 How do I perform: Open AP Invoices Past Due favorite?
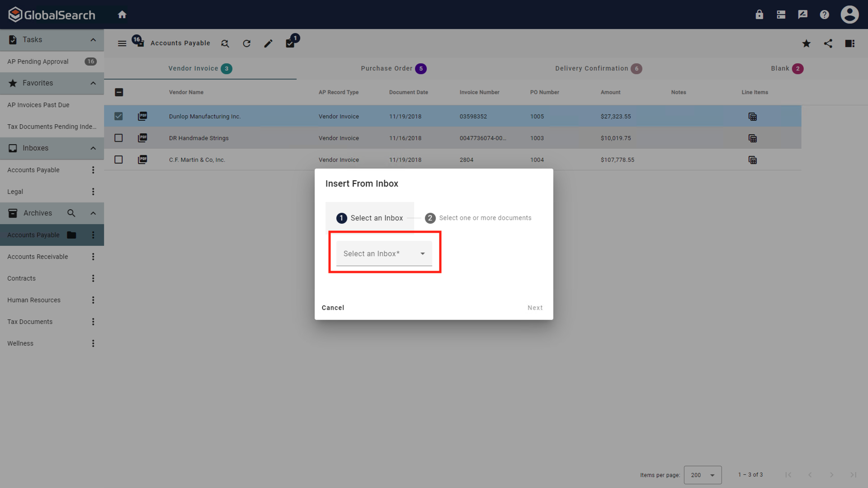click(x=52, y=105)
